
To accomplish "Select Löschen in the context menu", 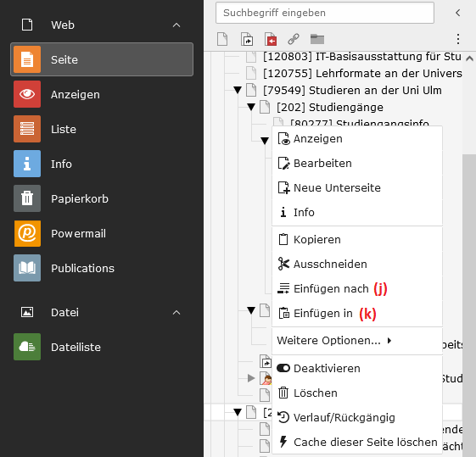I will coord(357,393).
